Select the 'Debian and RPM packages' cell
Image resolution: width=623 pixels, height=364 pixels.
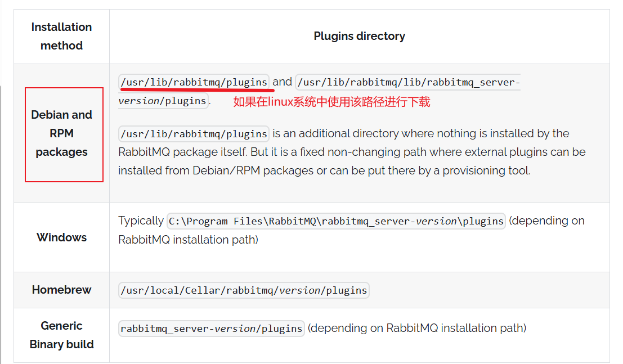[x=61, y=133]
